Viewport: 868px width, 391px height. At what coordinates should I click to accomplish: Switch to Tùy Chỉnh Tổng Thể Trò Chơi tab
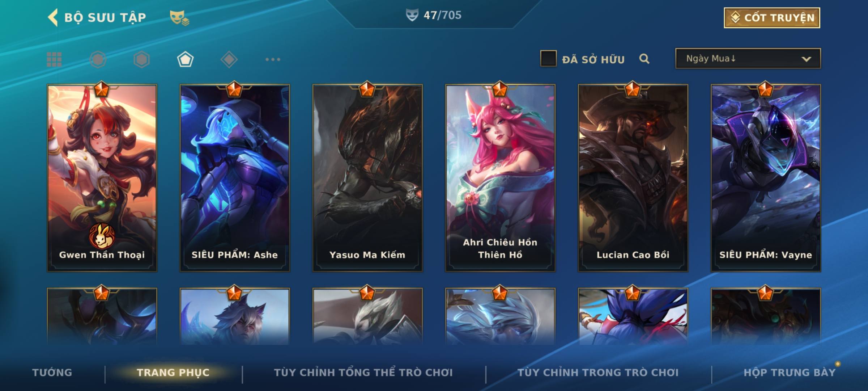[x=363, y=373]
